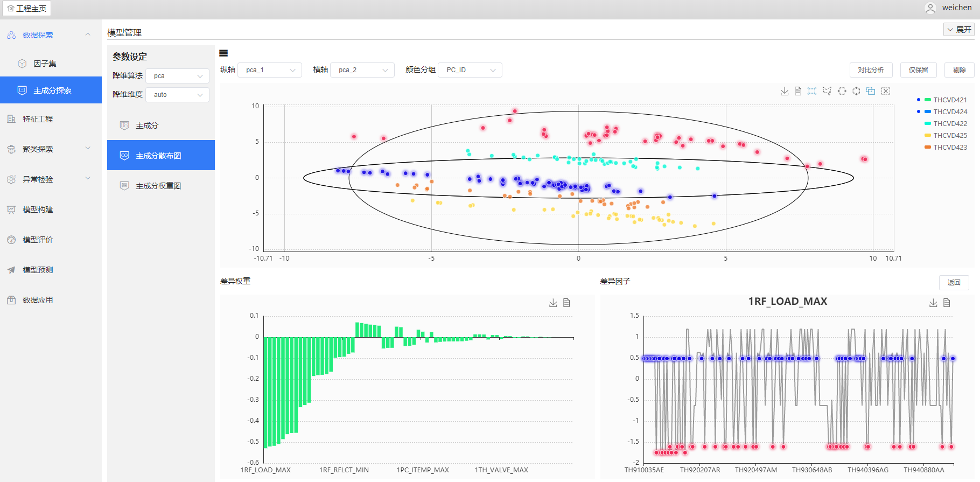
Task: Open the 纵轴 pca_1 dropdown
Action: 270,70
